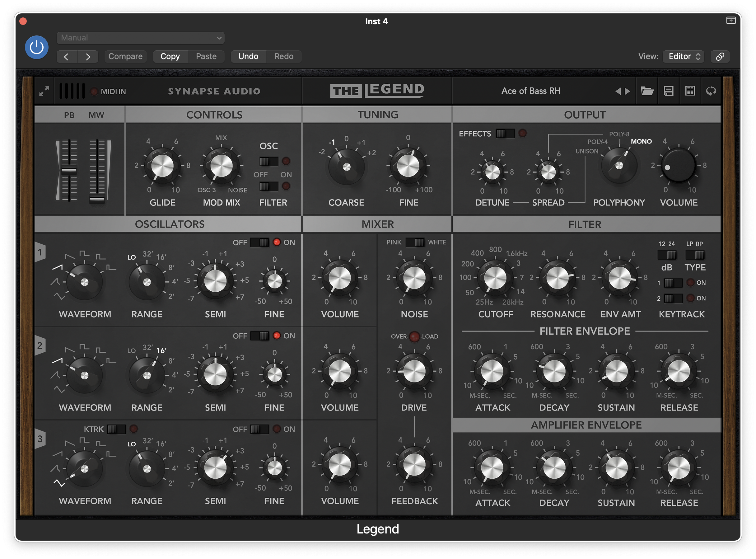
Task: Click the Compare button
Action: point(125,57)
